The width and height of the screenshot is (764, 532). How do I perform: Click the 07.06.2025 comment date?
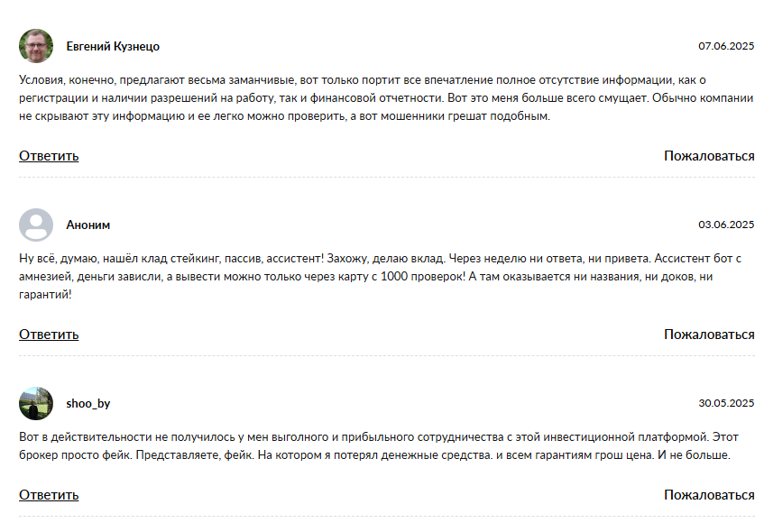coord(726,46)
